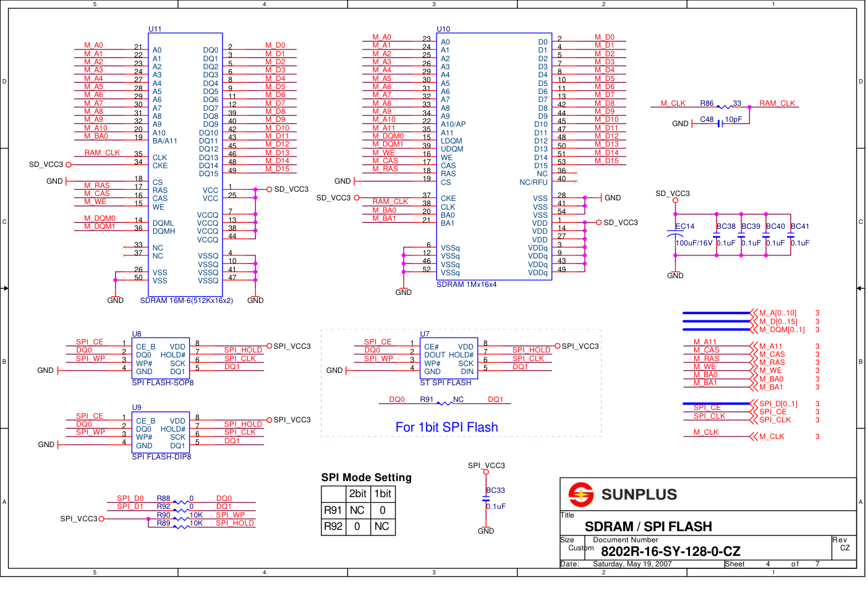Select the M_A[0..10] bus port

773,313
